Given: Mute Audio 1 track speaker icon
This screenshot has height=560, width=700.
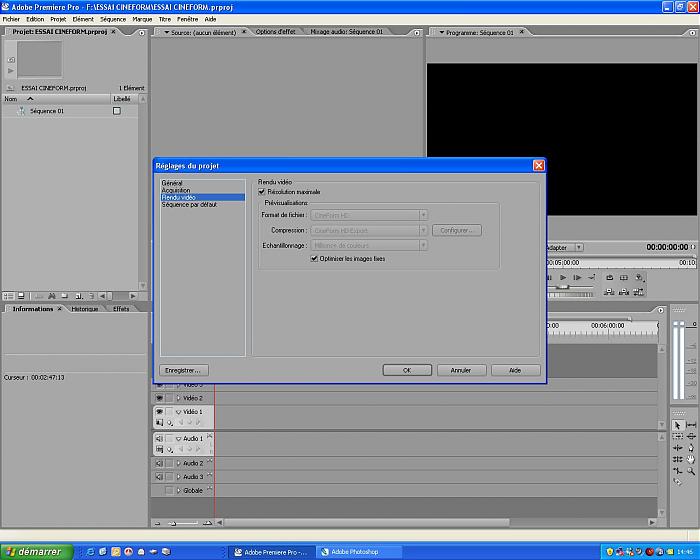Looking at the screenshot, I should coord(159,439).
